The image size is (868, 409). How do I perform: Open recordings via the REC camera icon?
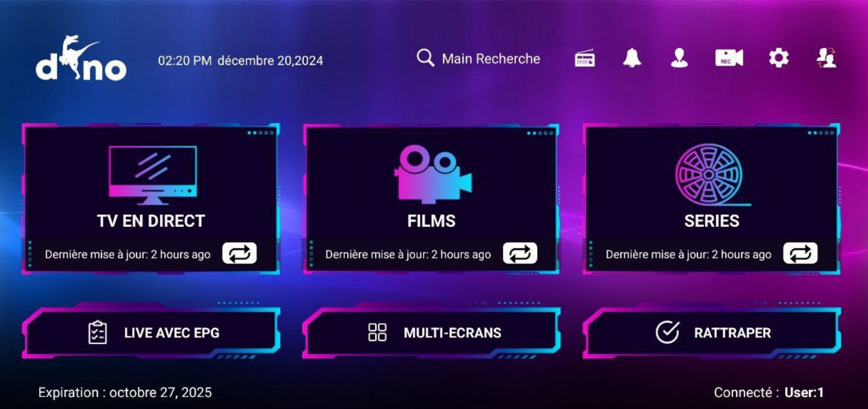pos(729,58)
